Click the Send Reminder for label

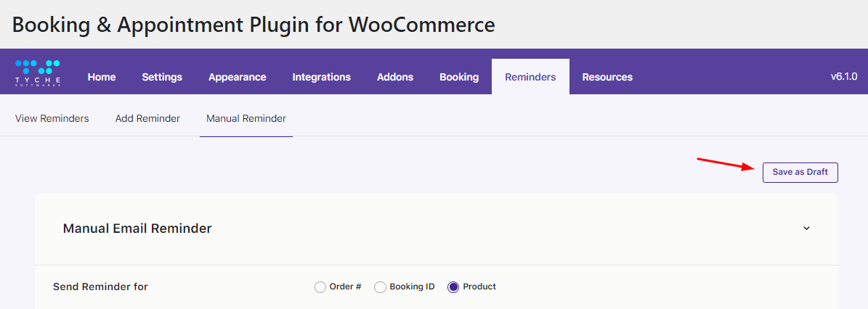coord(101,287)
